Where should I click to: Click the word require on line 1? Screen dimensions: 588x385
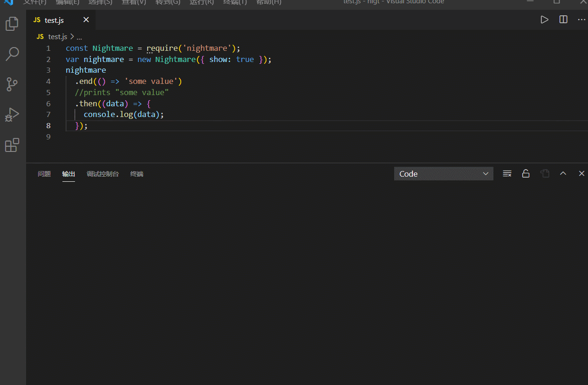pyautogui.click(x=162, y=48)
